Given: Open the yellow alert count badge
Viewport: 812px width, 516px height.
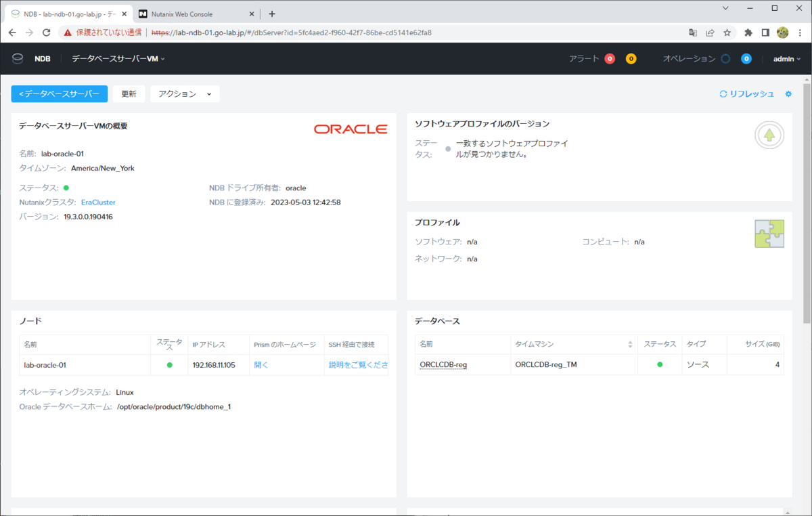Looking at the screenshot, I should coord(631,59).
